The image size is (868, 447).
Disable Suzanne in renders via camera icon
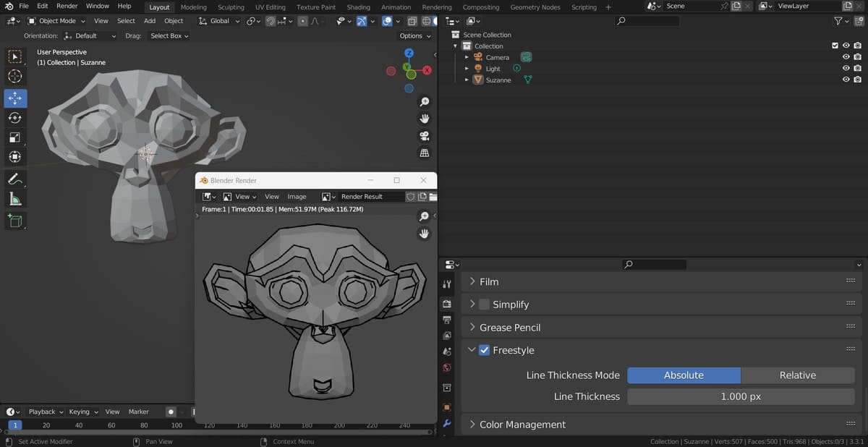pyautogui.click(x=857, y=80)
